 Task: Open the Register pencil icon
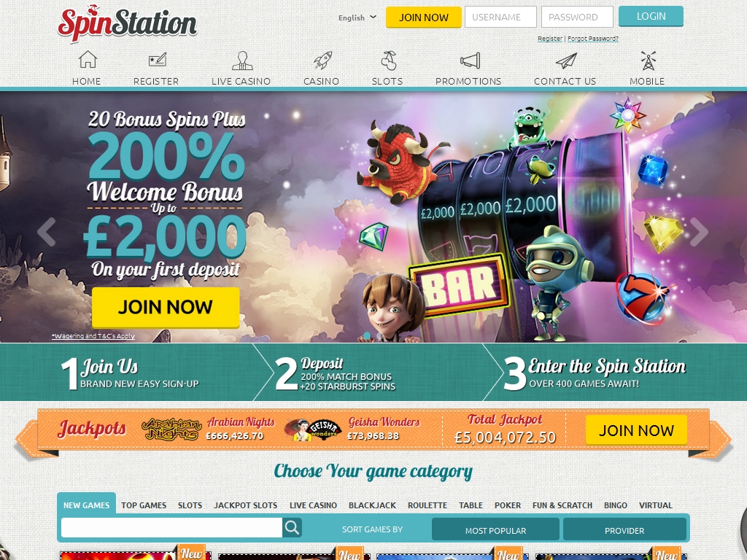[156, 60]
